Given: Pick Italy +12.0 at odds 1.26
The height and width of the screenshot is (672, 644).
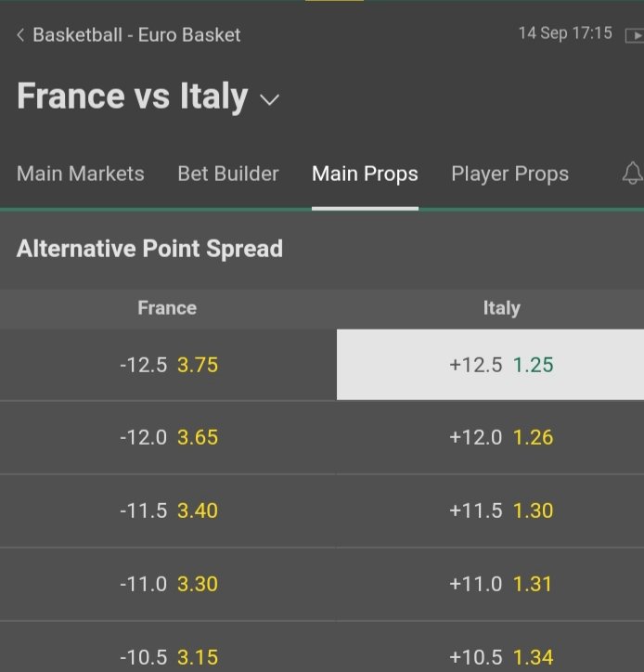Looking at the screenshot, I should click(x=490, y=437).
